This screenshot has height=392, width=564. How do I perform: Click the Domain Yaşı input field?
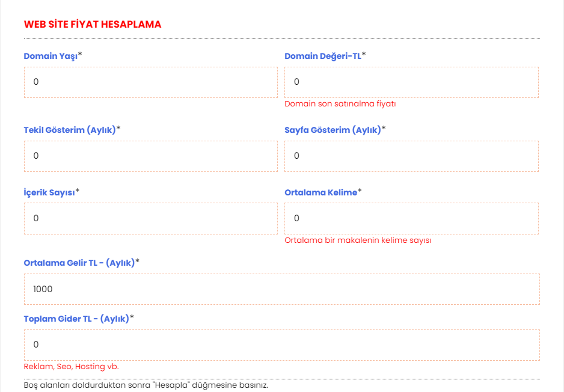point(151,82)
